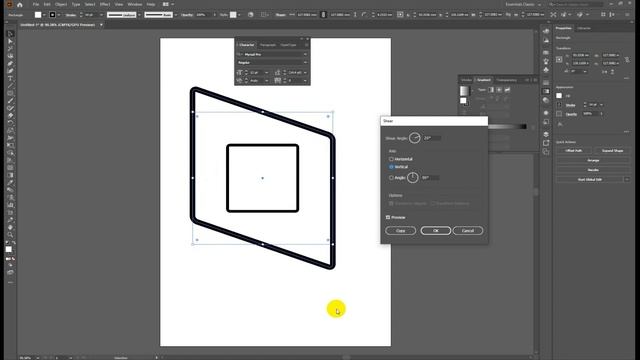Viewport: 640px width, 360px height.
Task: Select Horizontal axis radio button
Action: (391, 159)
